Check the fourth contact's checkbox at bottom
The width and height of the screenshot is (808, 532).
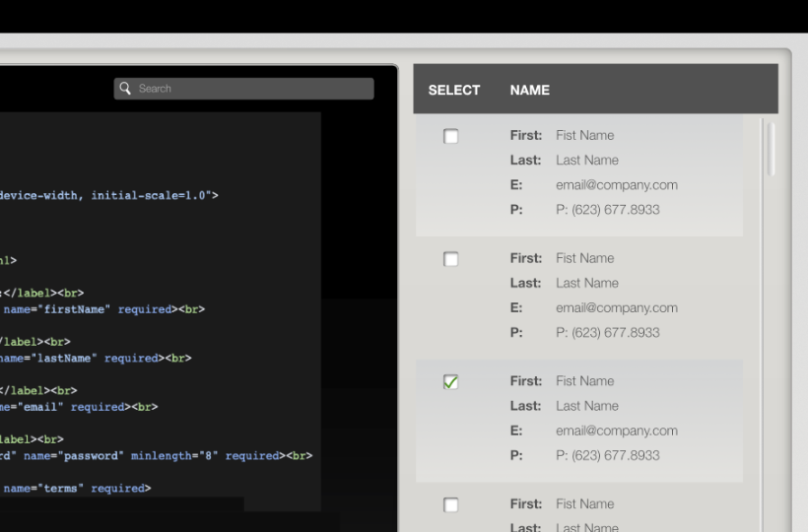click(451, 504)
